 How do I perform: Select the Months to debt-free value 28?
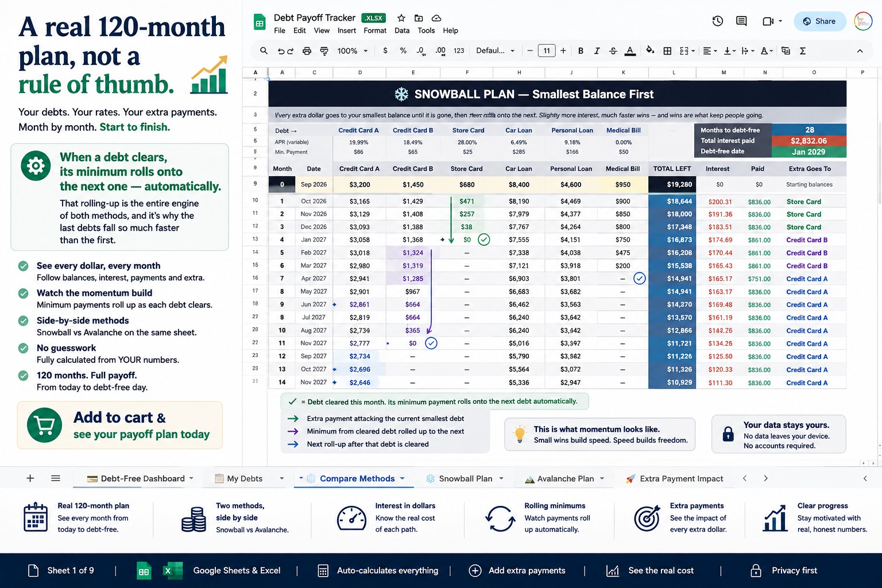point(809,130)
